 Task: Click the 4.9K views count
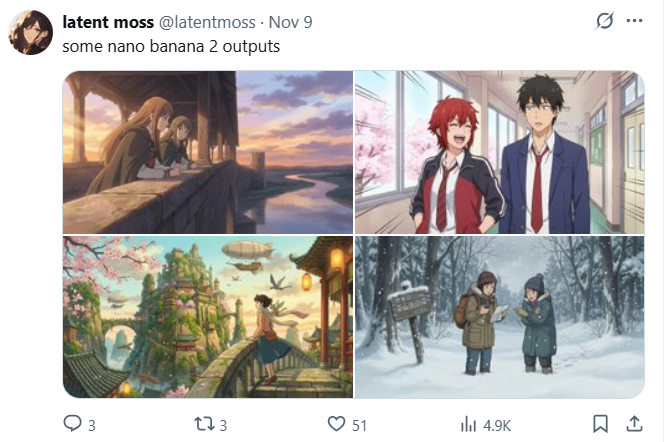pos(497,425)
